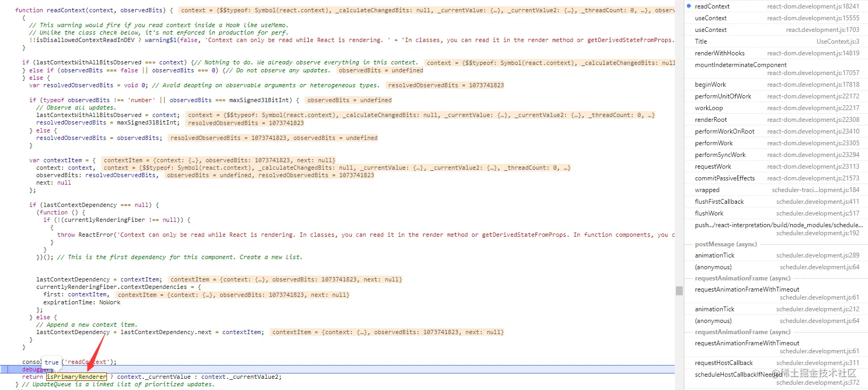Screen dimensions: 868x390
Task: Select useContext frame at react-dom.development.js:15555
Action: (776, 18)
